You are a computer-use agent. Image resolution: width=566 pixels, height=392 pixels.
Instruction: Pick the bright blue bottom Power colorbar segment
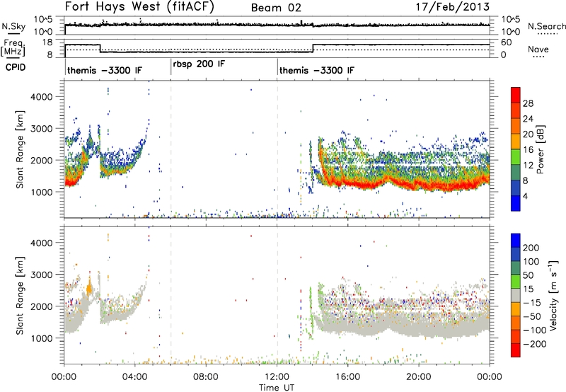click(x=516, y=203)
